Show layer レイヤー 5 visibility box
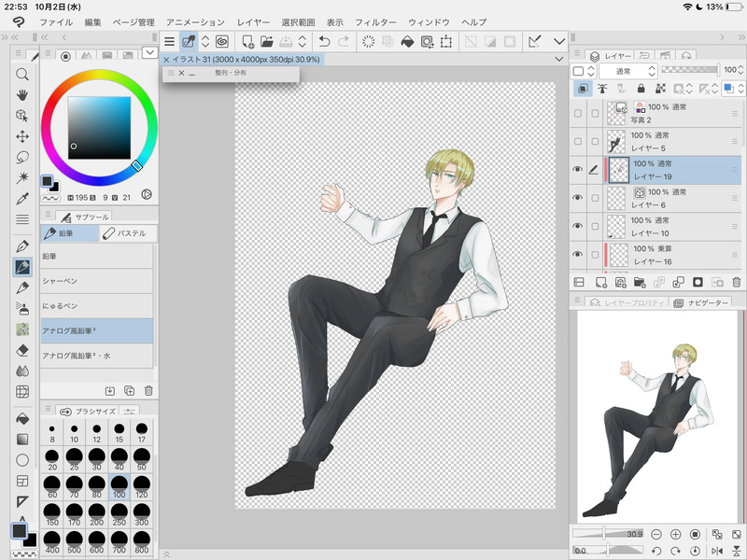The width and height of the screenshot is (747, 560). [x=578, y=142]
